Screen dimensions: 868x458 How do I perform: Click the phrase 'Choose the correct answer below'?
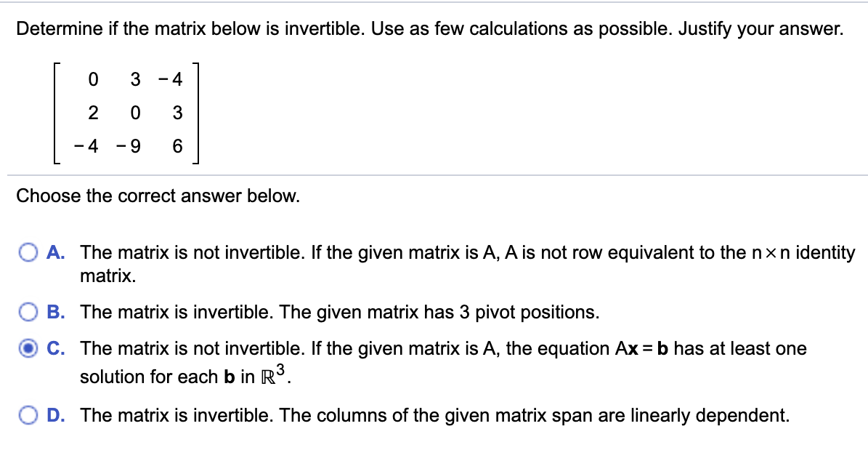pos(157,196)
